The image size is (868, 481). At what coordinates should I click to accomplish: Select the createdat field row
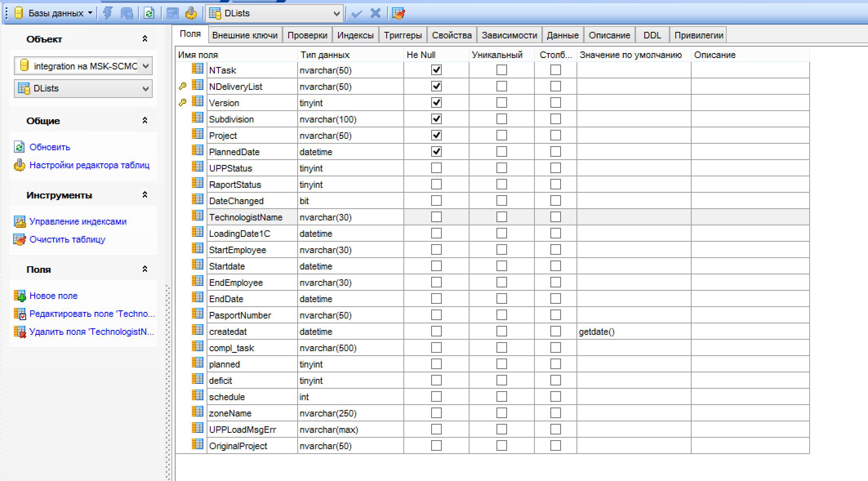coord(228,332)
